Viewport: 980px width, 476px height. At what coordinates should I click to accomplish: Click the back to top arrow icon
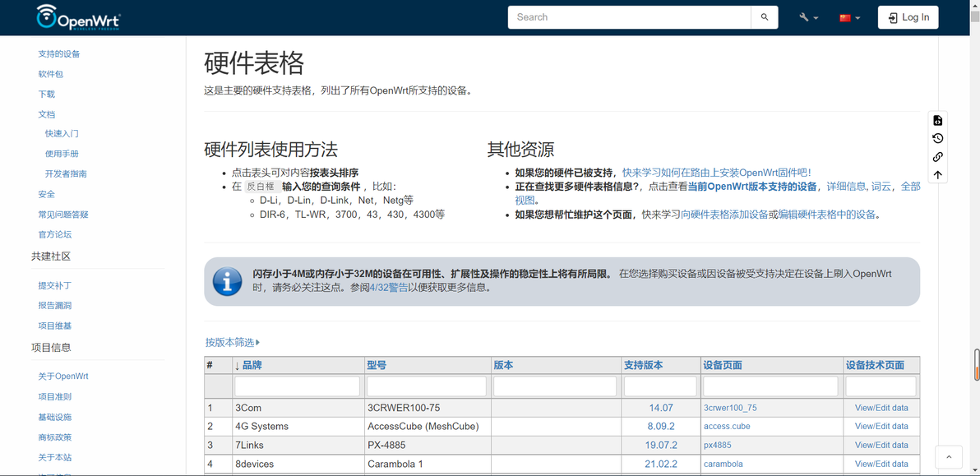(x=937, y=175)
